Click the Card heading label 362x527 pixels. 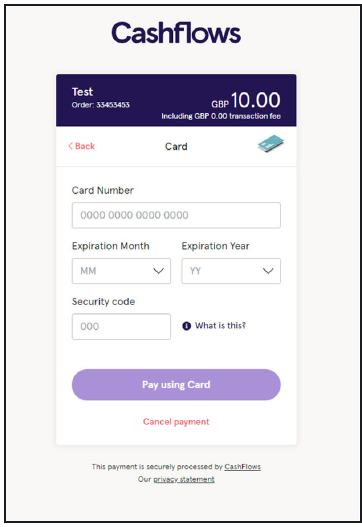(x=176, y=147)
